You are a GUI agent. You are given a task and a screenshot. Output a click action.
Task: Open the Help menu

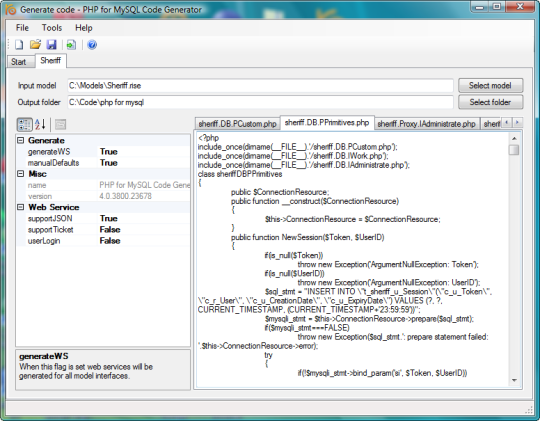84,28
